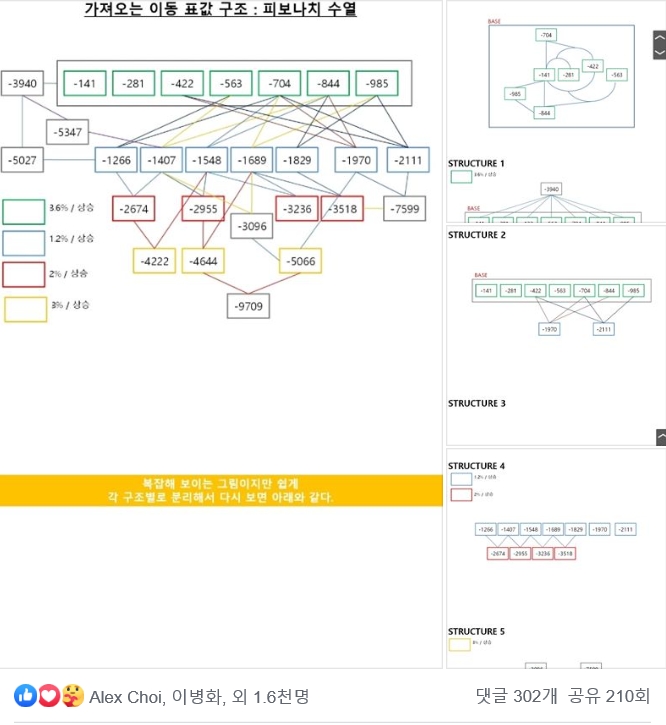Click the yellow 3% legend swatch
Image resolution: width=666 pixels, height=725 pixels.
point(25,309)
